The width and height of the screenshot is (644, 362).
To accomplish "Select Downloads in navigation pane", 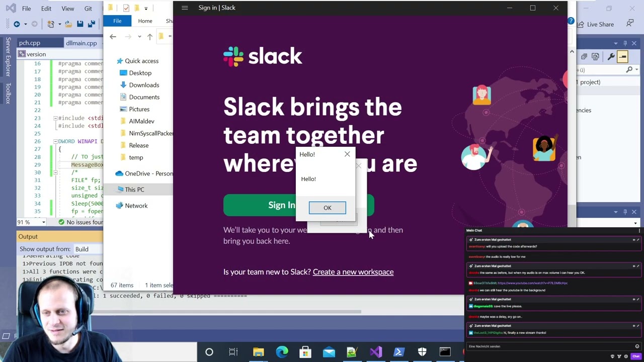I will click(139, 85).
